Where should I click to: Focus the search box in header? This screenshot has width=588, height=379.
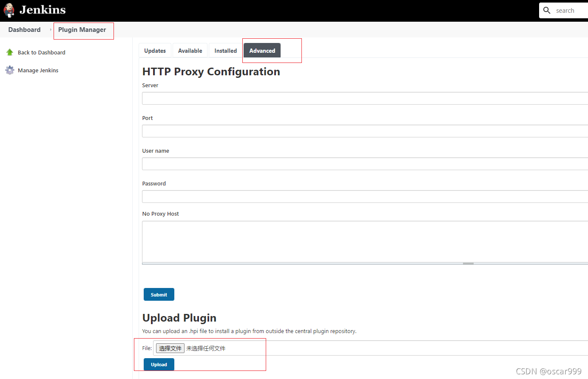(x=564, y=11)
